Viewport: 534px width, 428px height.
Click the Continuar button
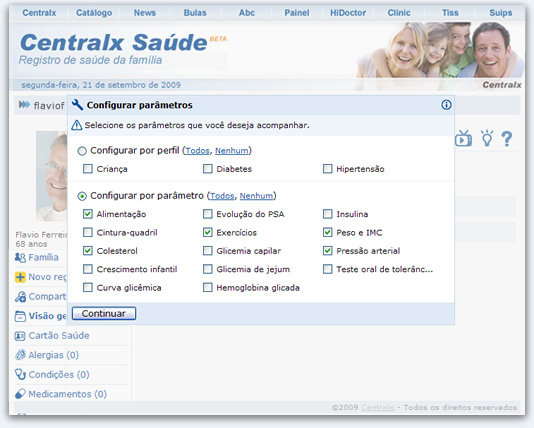click(104, 314)
